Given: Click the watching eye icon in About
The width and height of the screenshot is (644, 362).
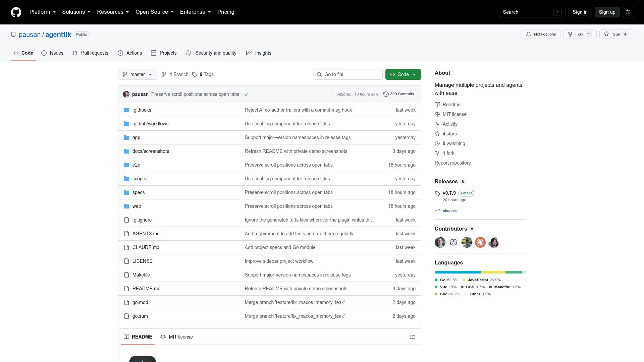Looking at the screenshot, I should [x=437, y=143].
